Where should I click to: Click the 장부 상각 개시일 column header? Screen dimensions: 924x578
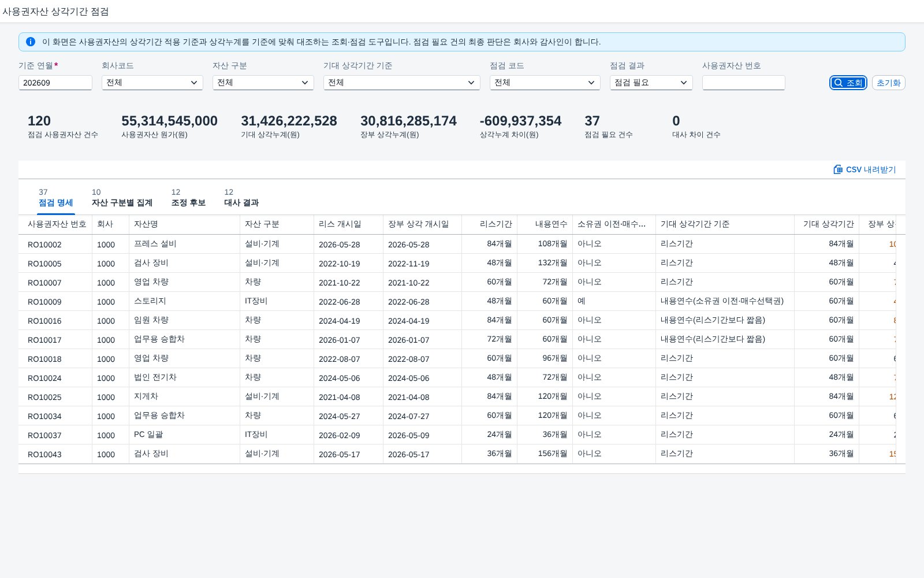(422, 224)
